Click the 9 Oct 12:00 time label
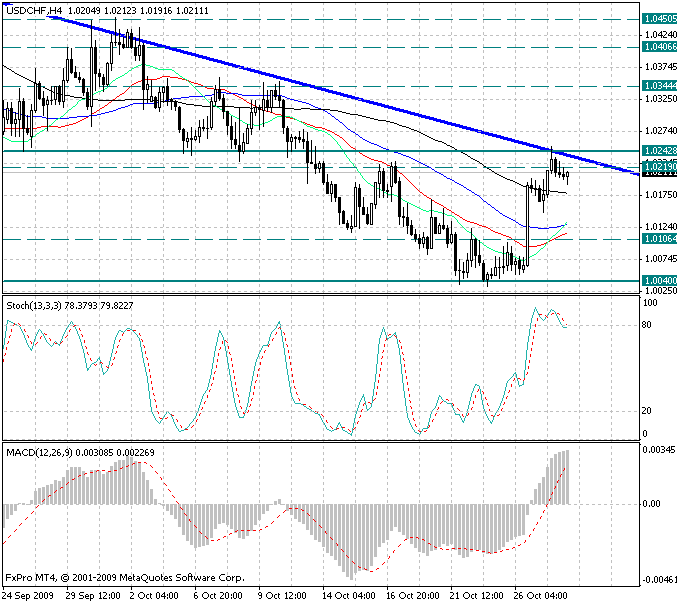The height and width of the screenshot is (603, 677). click(x=282, y=596)
